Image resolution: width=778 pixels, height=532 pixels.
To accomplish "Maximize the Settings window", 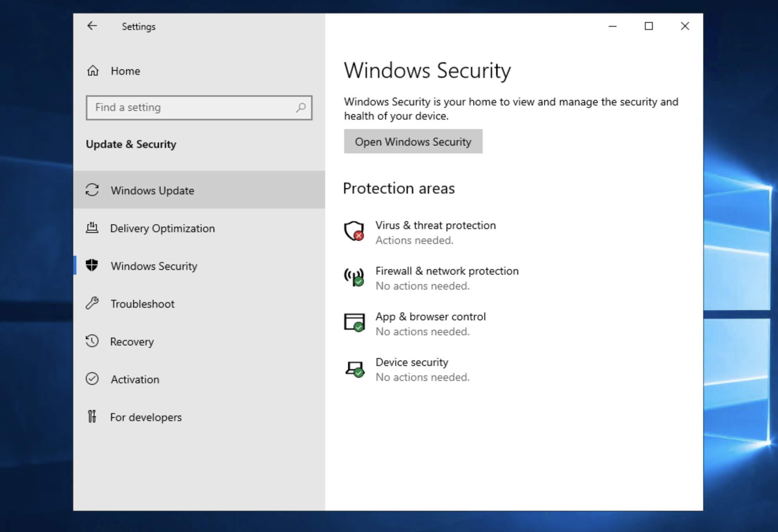I will (x=648, y=26).
